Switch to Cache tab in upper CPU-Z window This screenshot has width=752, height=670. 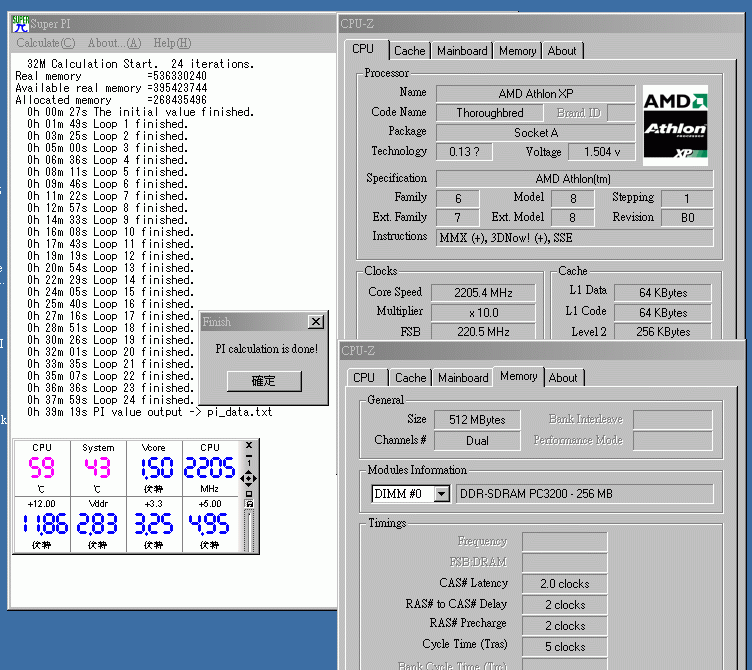tap(409, 51)
